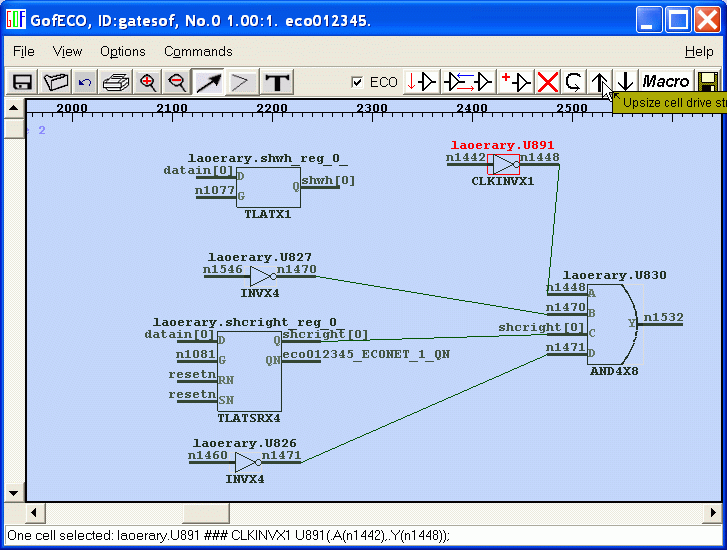
Task: Click the CLKINVX1 cell type label
Action: pos(503,181)
